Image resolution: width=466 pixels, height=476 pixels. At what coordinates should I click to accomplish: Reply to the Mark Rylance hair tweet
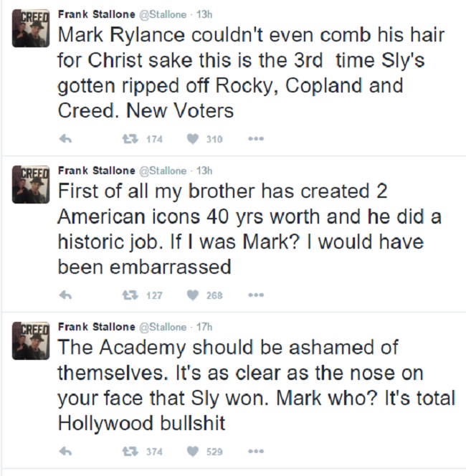tap(65, 139)
